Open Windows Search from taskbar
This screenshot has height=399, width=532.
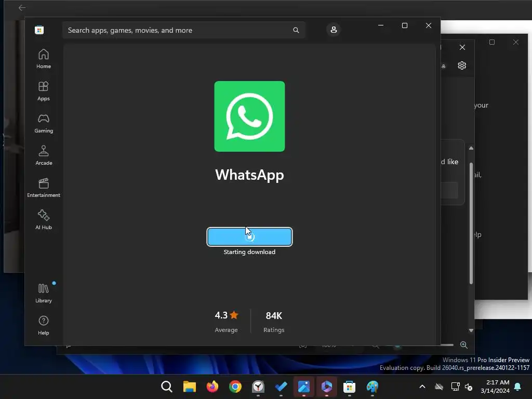(x=167, y=387)
